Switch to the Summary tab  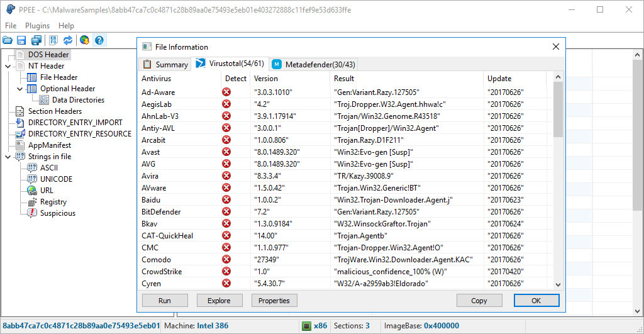point(165,65)
